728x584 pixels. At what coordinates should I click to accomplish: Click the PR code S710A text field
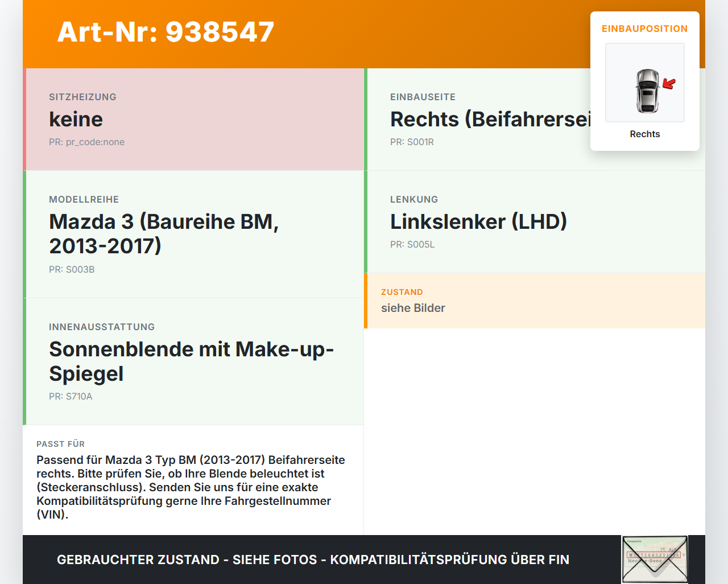(71, 396)
